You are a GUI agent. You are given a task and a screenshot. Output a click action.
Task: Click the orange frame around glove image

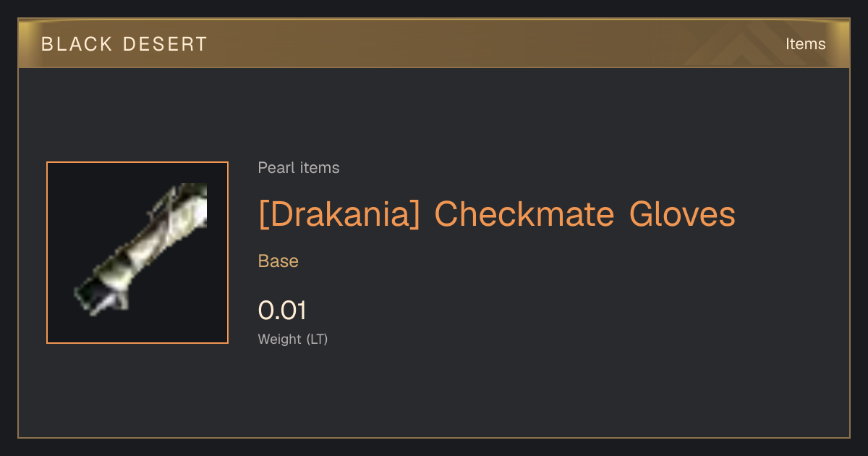pos(137,253)
